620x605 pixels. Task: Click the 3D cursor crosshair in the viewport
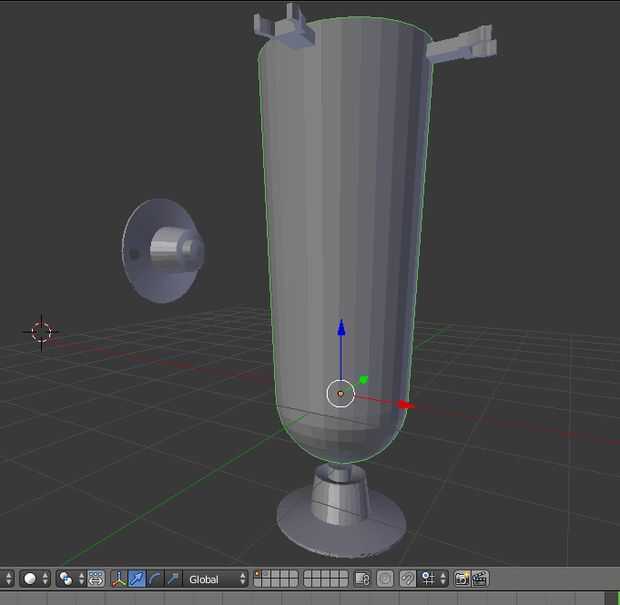click(41, 331)
